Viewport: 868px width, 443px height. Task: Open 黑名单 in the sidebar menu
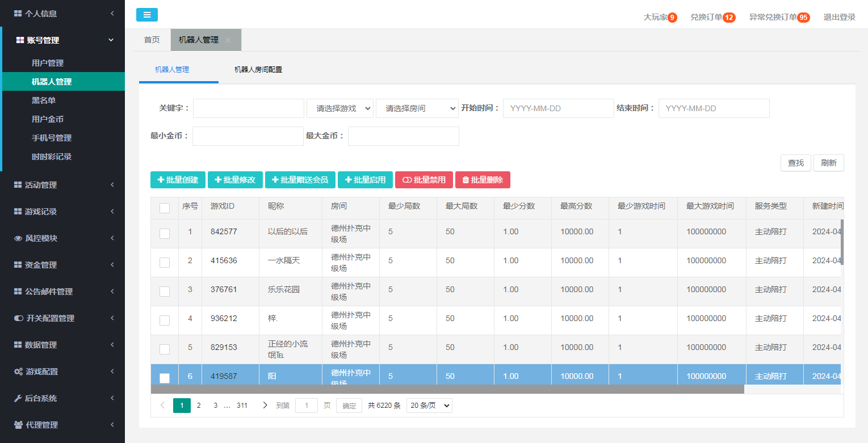(x=44, y=100)
